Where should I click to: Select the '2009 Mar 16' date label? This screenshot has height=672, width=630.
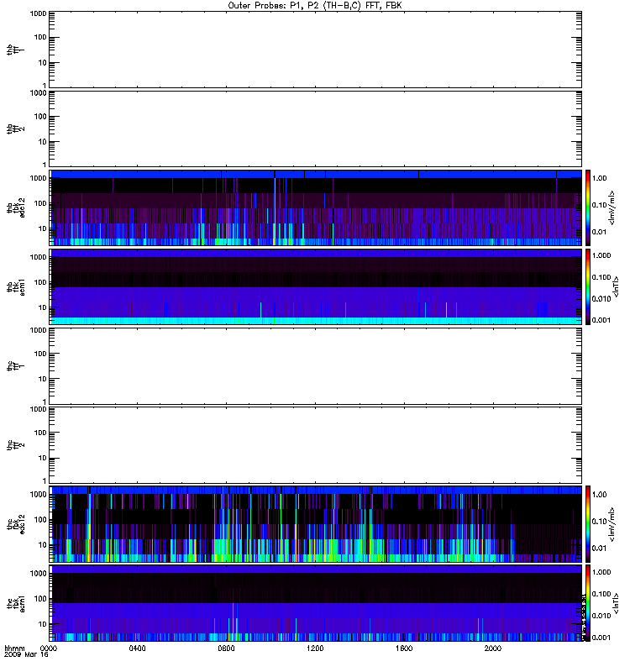click(x=26, y=654)
